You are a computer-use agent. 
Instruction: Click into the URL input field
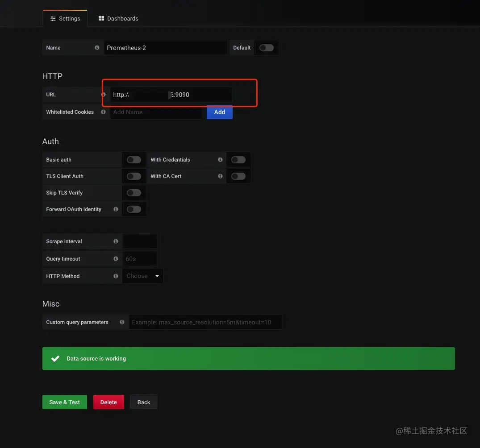pos(171,95)
